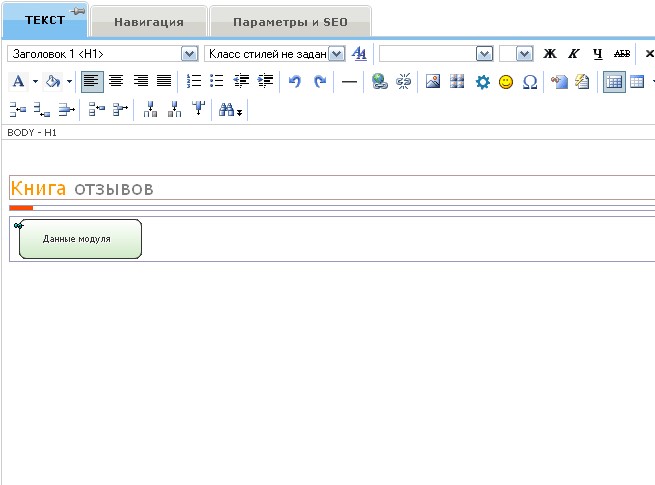This screenshot has height=485, width=655.
Task: Open the Класс стилей не задан dropdown
Action: point(336,54)
